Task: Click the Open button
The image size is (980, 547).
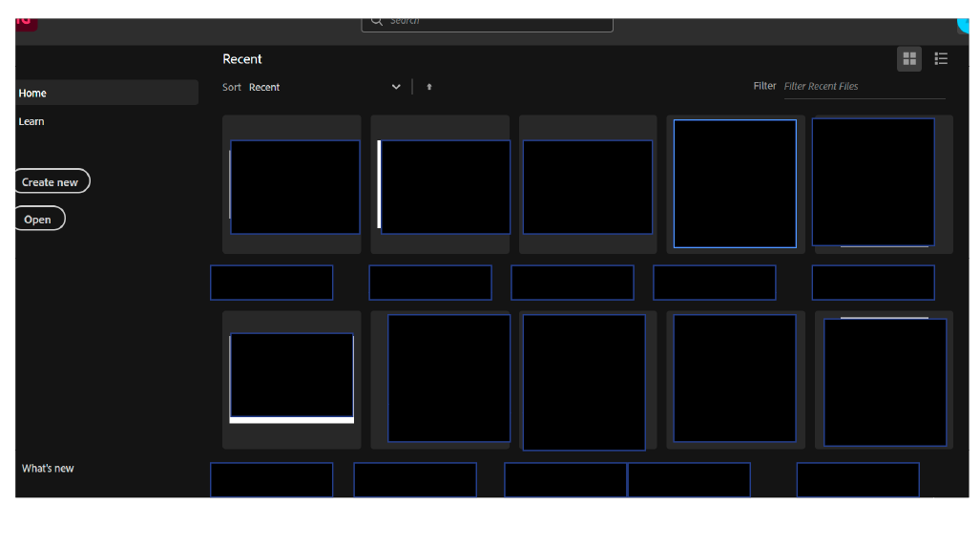Action: pos(39,219)
